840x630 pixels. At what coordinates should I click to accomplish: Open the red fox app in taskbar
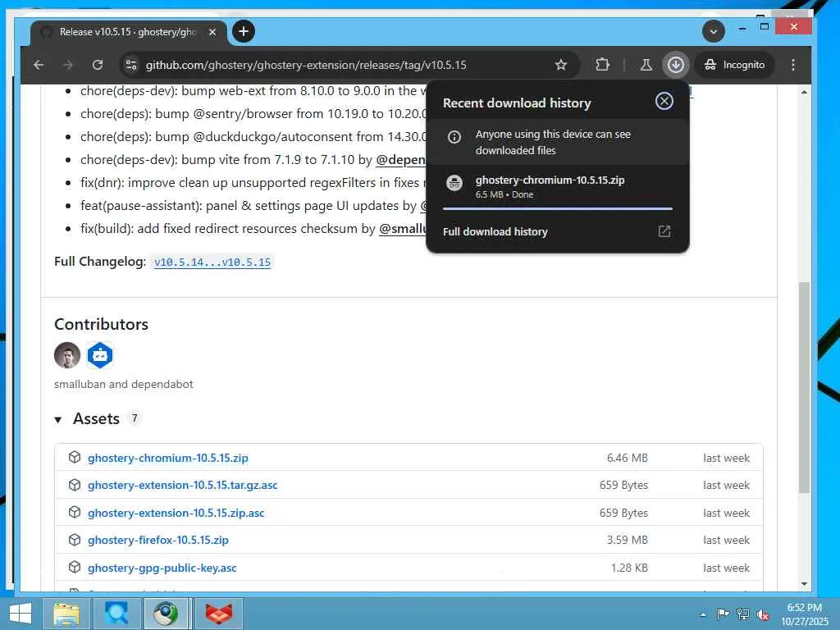pos(218,614)
